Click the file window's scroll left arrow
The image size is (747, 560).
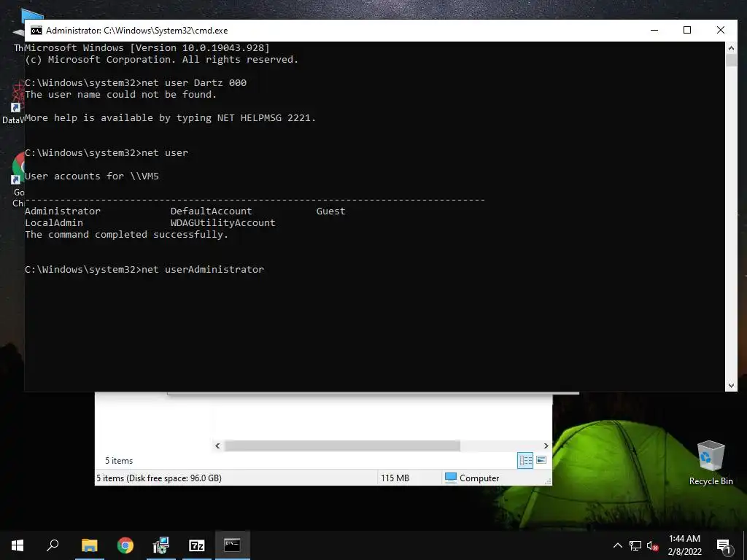coord(217,446)
